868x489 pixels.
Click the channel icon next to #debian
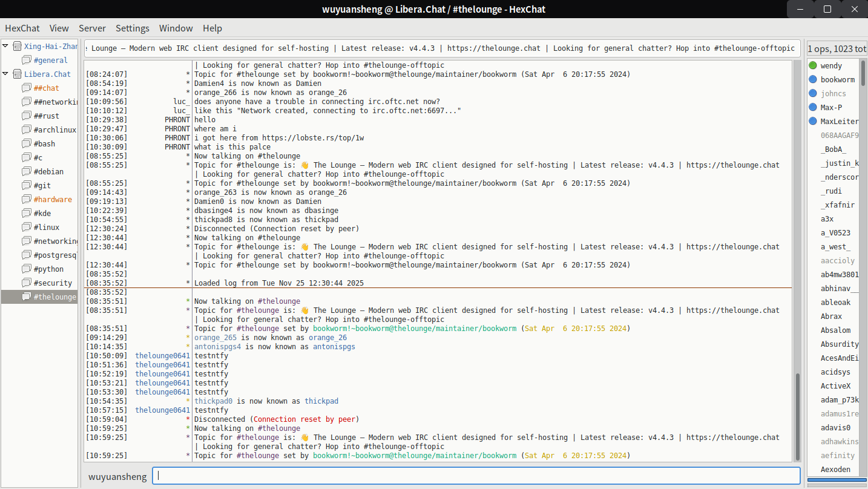pos(27,171)
